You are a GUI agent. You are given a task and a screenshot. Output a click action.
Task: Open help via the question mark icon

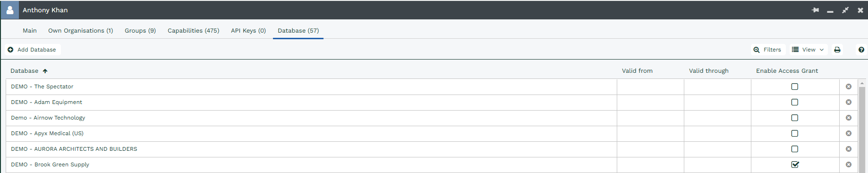861,50
